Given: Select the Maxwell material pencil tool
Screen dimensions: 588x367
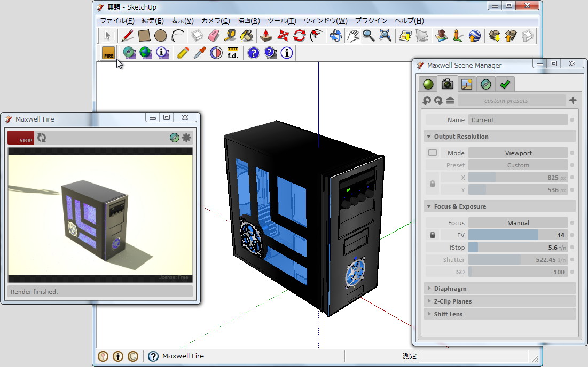Looking at the screenshot, I should point(183,53).
